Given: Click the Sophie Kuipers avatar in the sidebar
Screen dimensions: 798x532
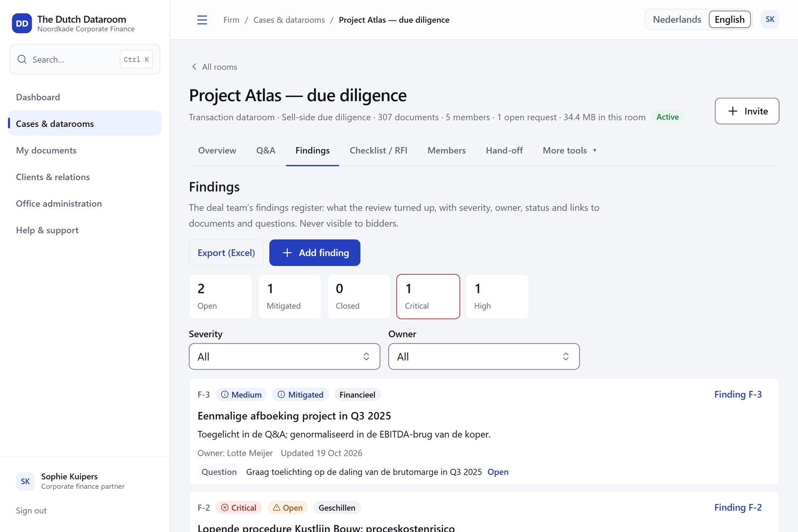Looking at the screenshot, I should 25,481.
